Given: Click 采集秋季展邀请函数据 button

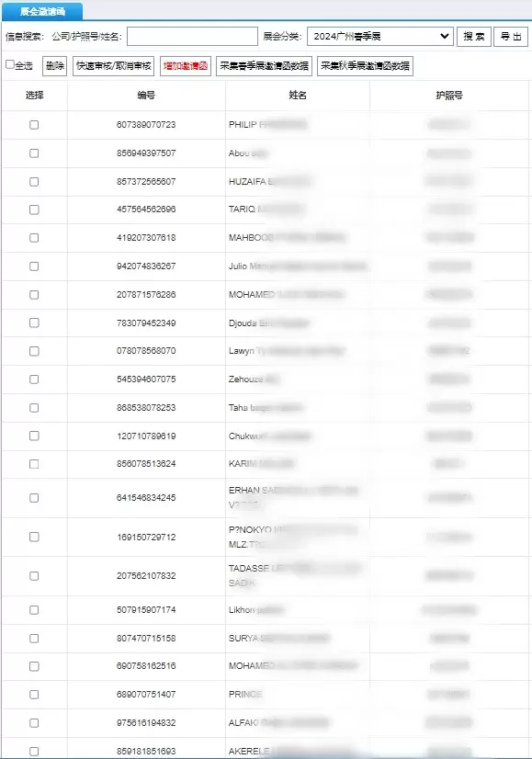Looking at the screenshot, I should [x=365, y=66].
